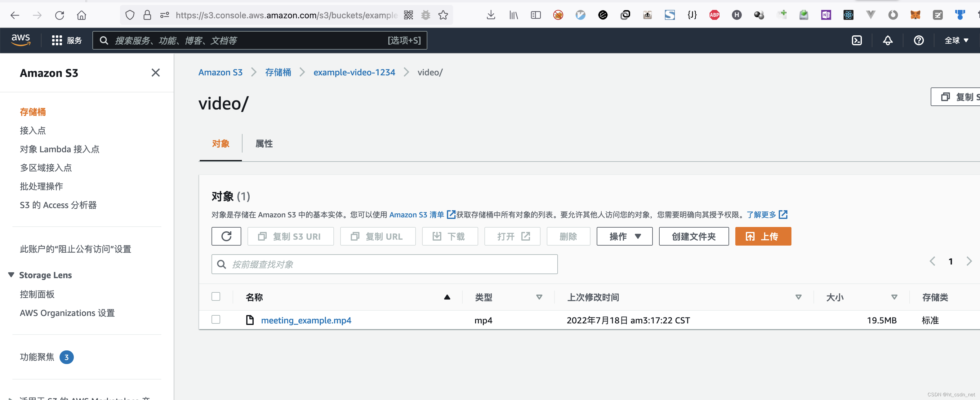Open 接入点 in the sidebar

[33, 131]
